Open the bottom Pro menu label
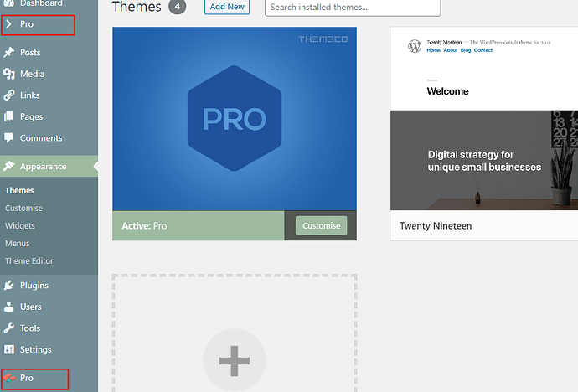The width and height of the screenshot is (578, 392). 27,378
